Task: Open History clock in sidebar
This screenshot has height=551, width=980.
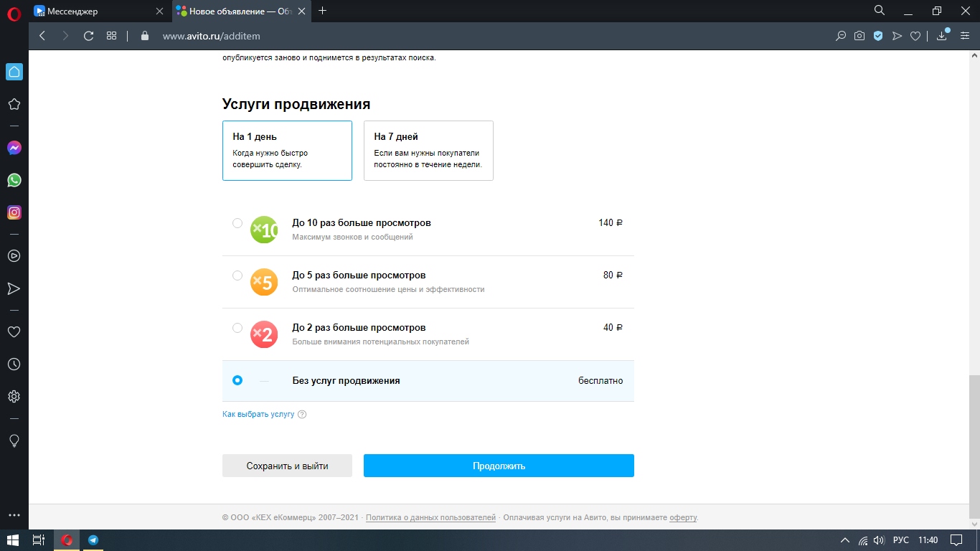Action: (x=14, y=364)
